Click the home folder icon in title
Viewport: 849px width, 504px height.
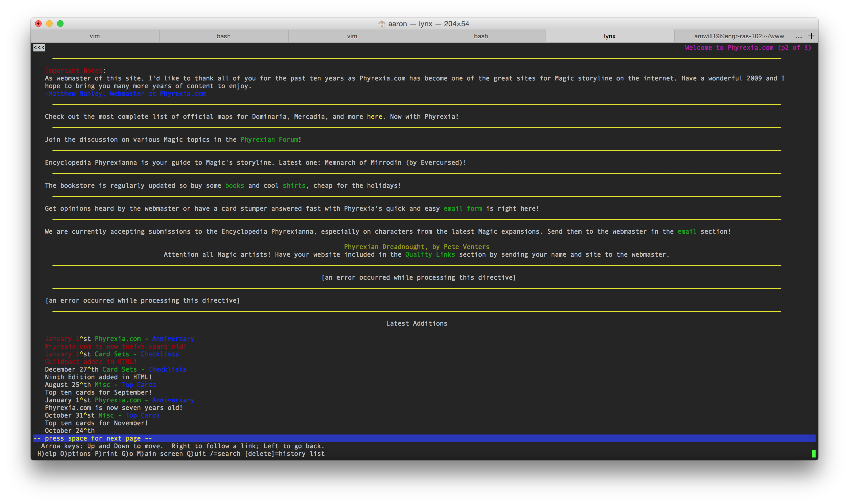point(382,24)
